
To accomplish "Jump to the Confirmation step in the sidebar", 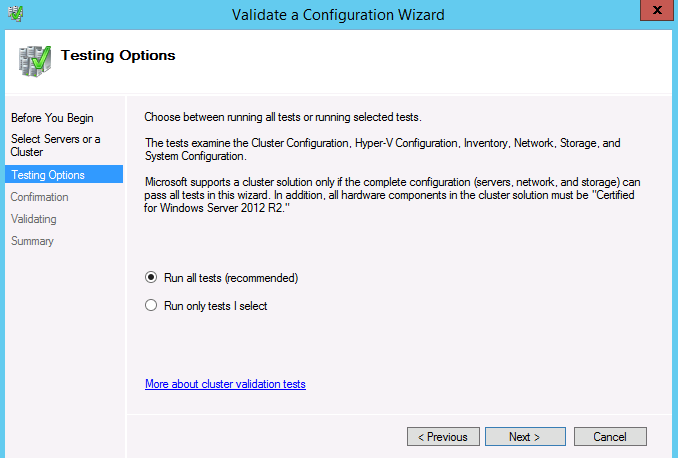I will tap(39, 197).
